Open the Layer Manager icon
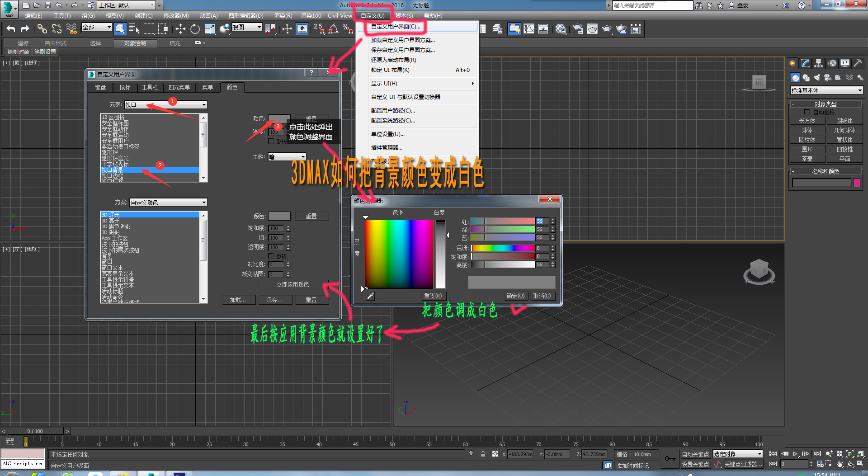The height and width of the screenshot is (476, 868). (x=497, y=28)
